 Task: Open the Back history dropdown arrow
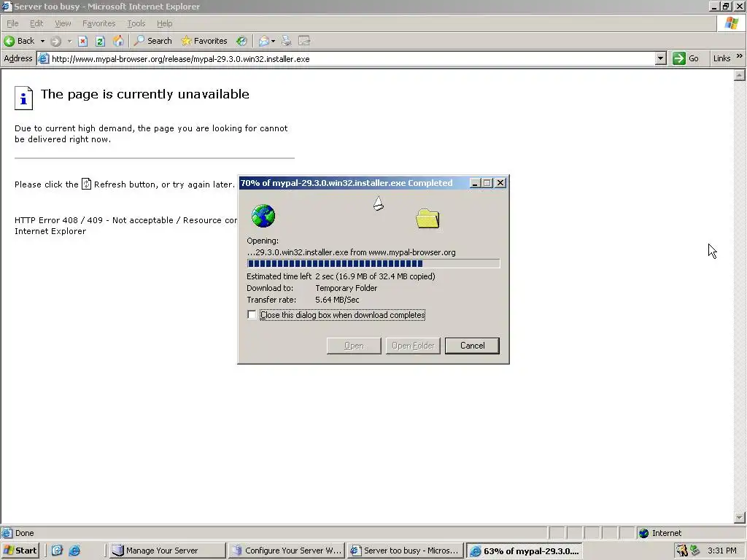coord(42,42)
